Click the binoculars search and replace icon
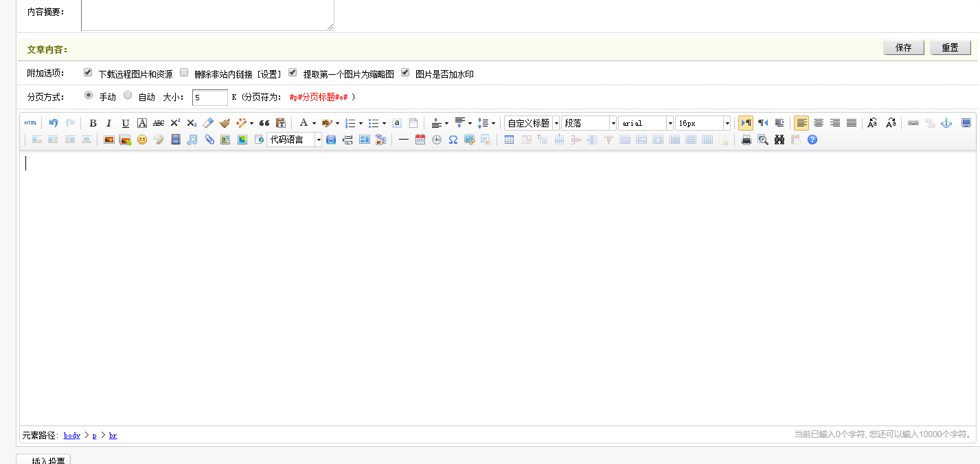Screen dimensions: 980x464 779,140
